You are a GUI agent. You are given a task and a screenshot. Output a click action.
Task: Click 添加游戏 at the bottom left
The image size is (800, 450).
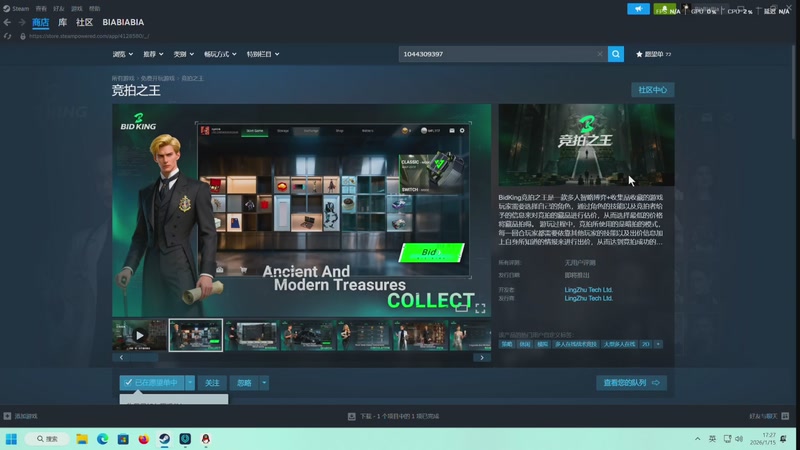pyautogui.click(x=20, y=416)
